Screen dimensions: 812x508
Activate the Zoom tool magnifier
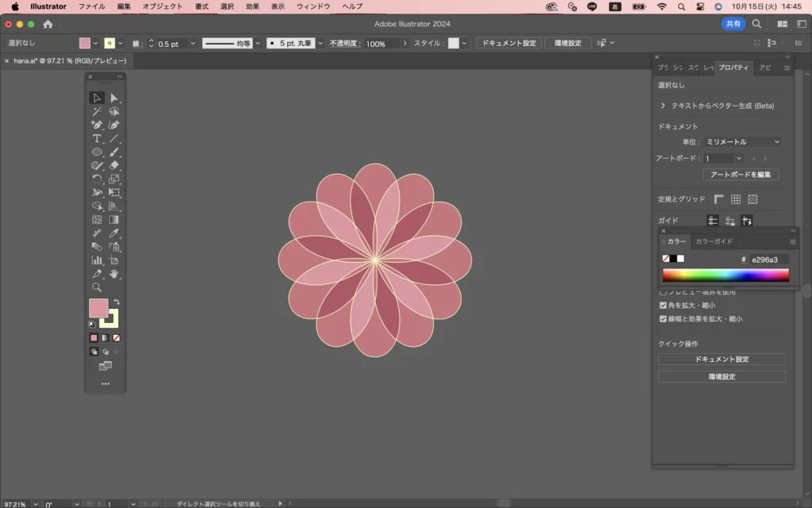click(97, 287)
